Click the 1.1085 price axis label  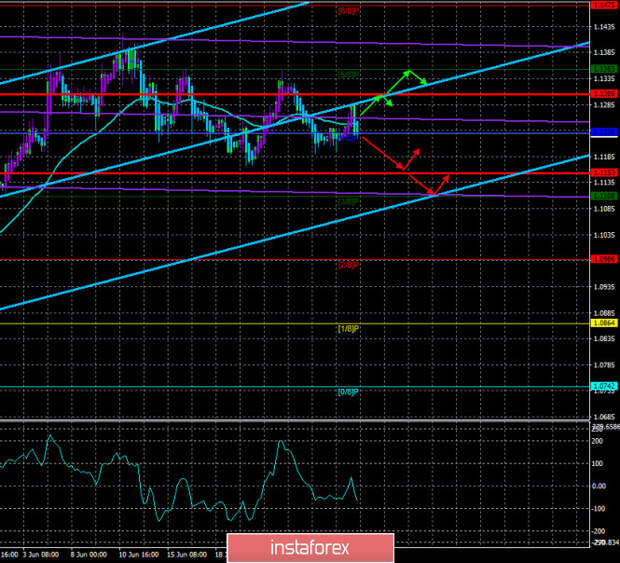click(605, 209)
